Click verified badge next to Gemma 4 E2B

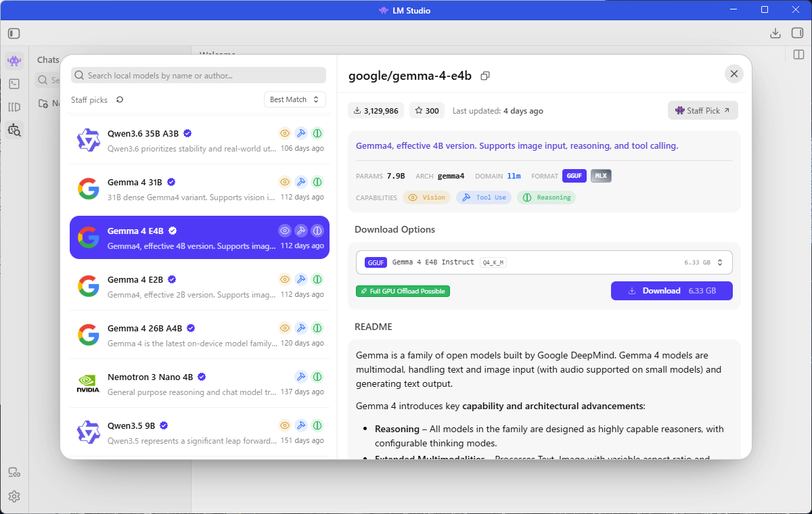pos(172,279)
